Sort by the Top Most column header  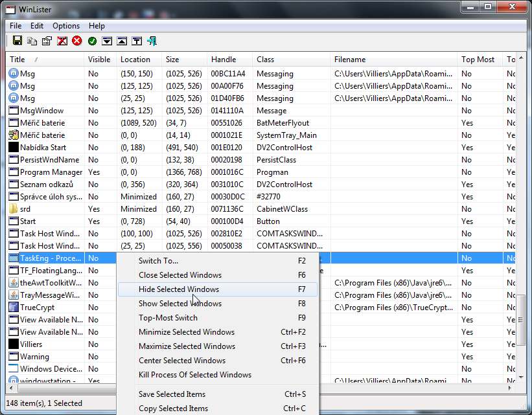[480, 60]
